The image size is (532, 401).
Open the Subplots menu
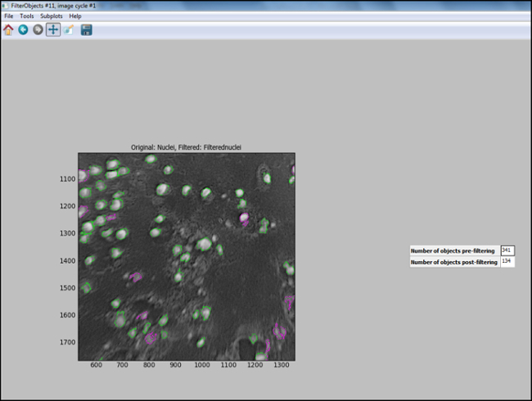click(x=51, y=16)
